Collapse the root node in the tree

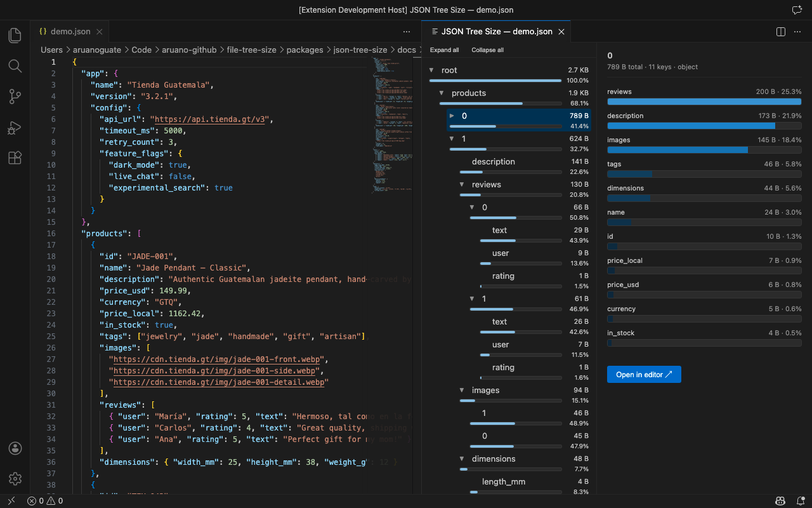coord(431,70)
